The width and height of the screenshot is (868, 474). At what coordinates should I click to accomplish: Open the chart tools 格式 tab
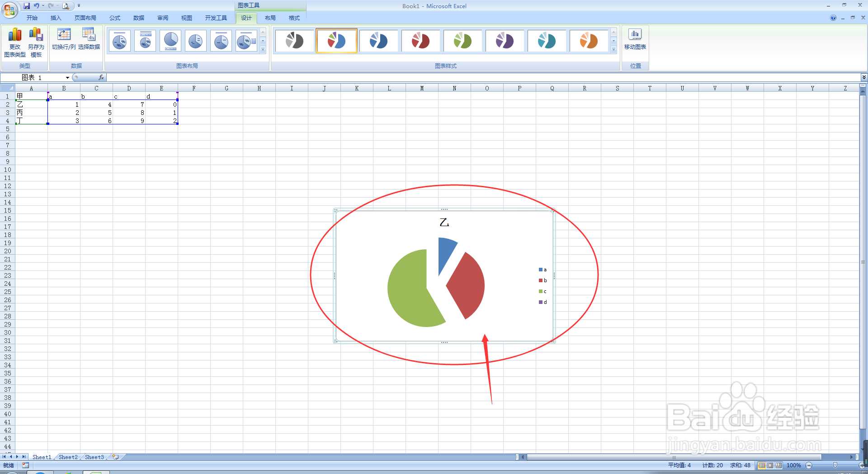click(294, 18)
